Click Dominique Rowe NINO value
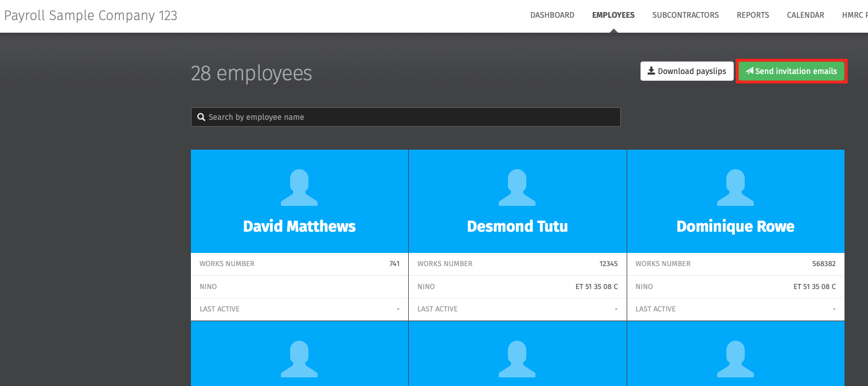The height and width of the screenshot is (386, 868). [x=815, y=286]
